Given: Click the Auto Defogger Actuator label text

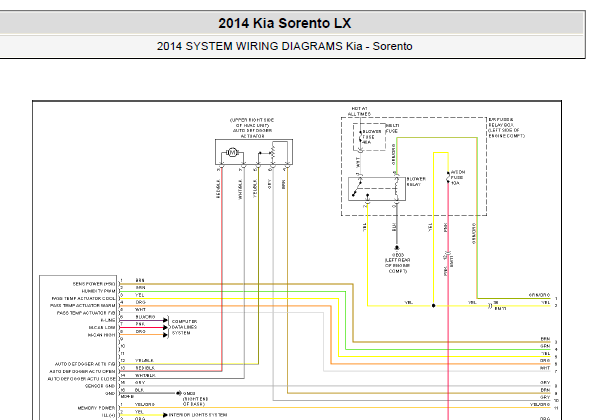Looking at the screenshot, I should (252, 128).
